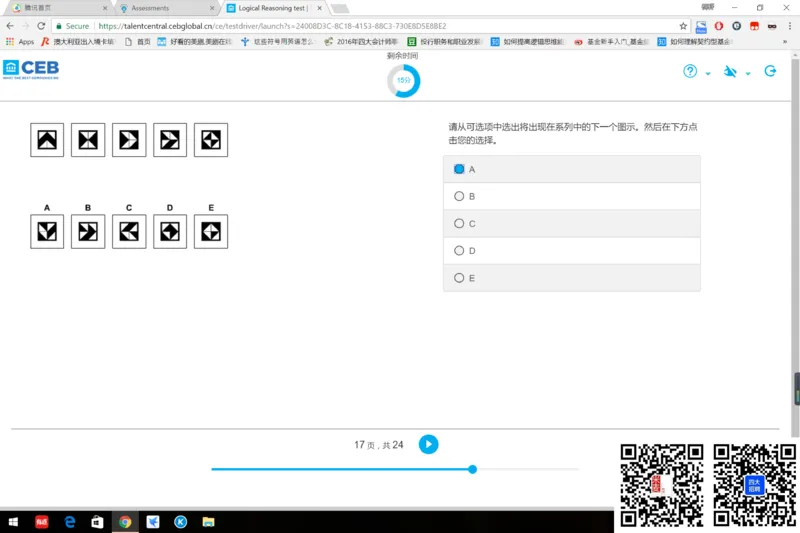This screenshot has height=533, width=800.
Task: Open the 2016年四大会计师 bookmark
Action: pyautogui.click(x=361, y=42)
